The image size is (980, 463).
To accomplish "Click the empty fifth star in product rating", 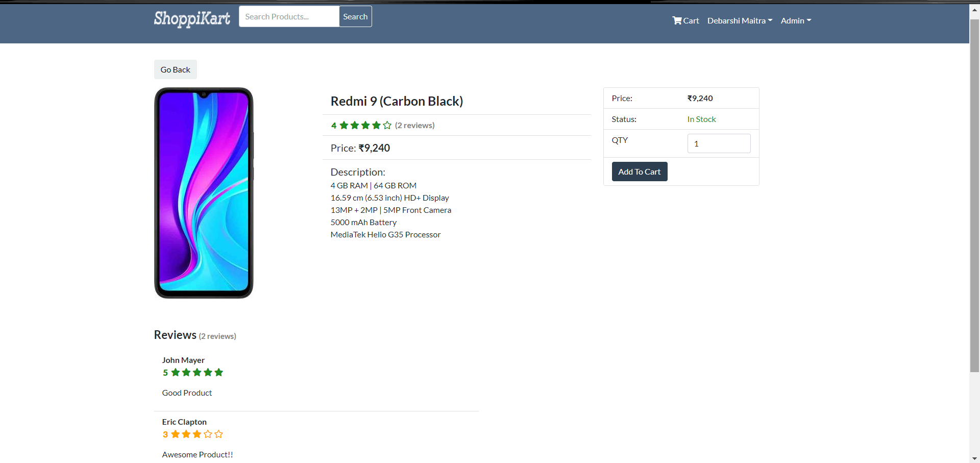I will pos(387,125).
